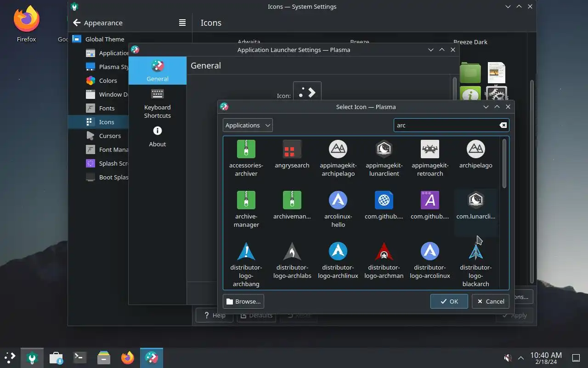Confirm icon selection with OK
The image size is (588, 368).
pos(449,301)
